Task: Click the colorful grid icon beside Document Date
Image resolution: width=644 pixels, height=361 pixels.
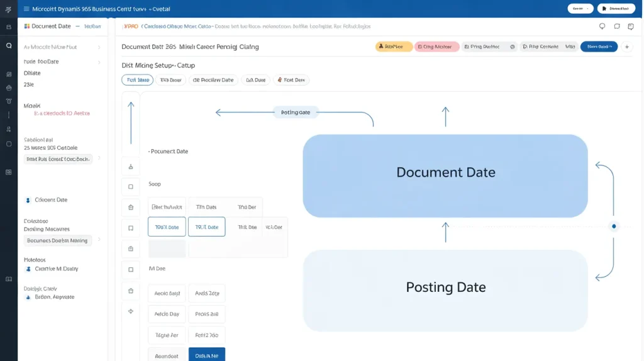Action: pos(27,26)
